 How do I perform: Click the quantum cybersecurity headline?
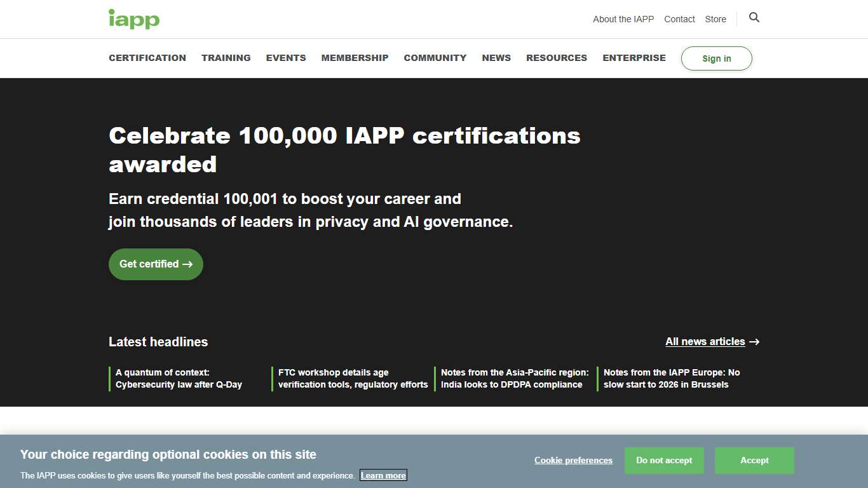tap(179, 378)
